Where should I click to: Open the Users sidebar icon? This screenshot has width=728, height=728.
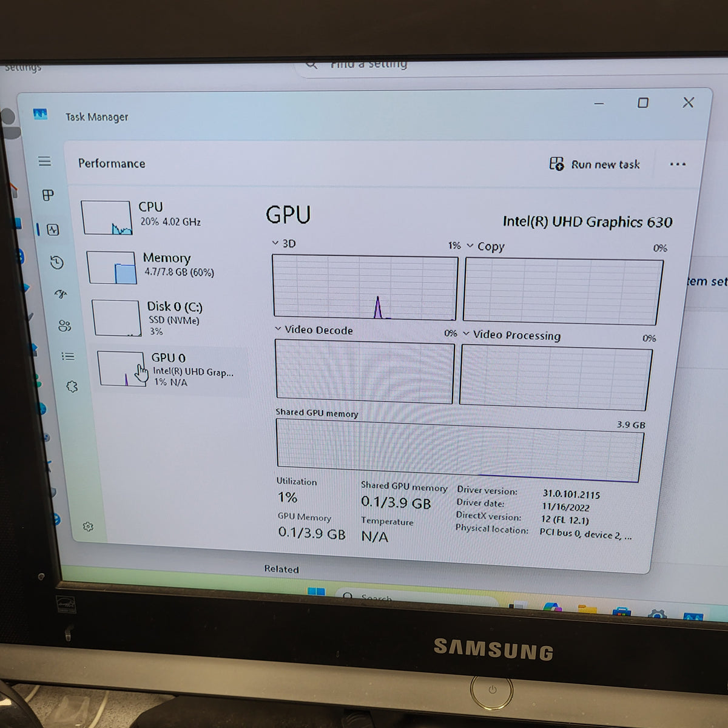(64, 326)
